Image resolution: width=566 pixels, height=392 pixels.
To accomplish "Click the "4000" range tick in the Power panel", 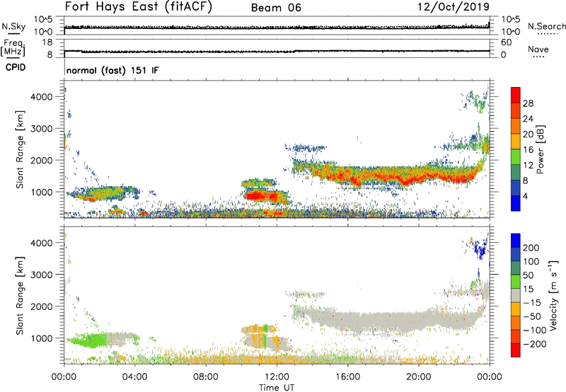I will coord(42,97).
